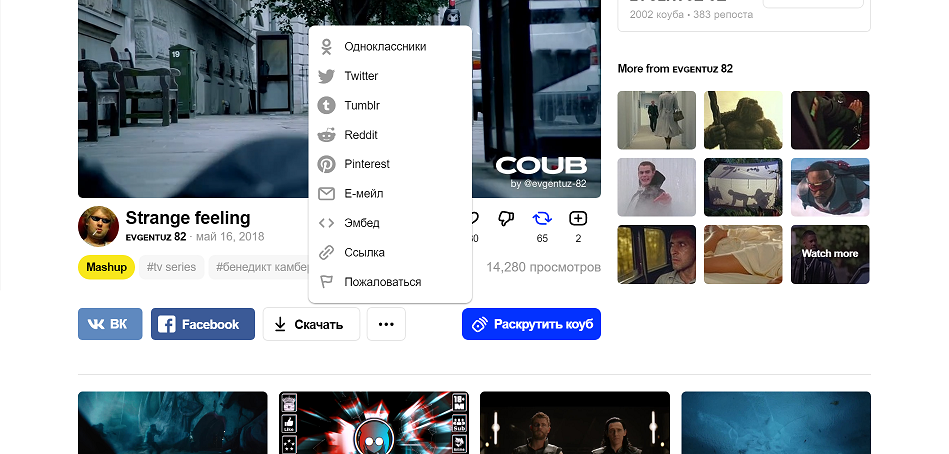
Task: Open the Mashup category tag
Action: pos(107,267)
